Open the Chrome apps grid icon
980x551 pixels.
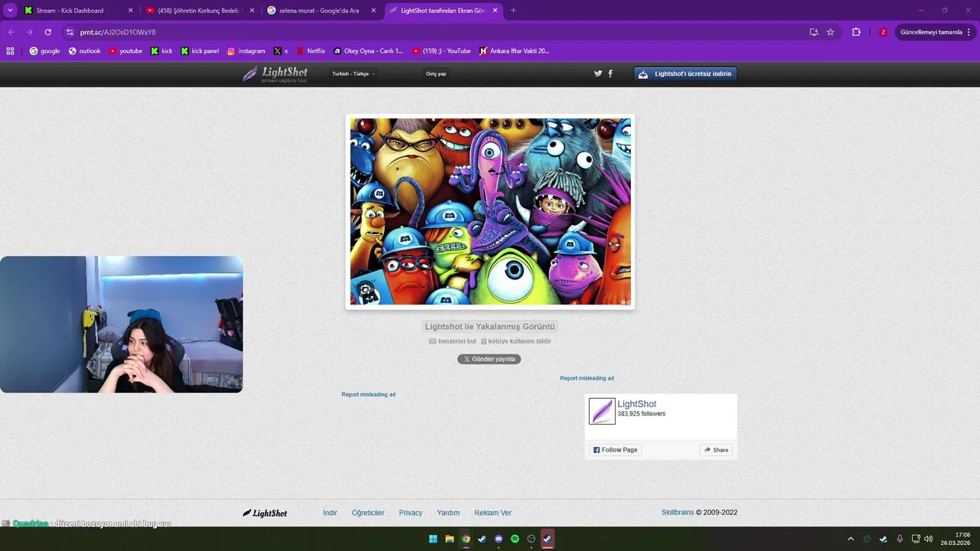click(10, 51)
